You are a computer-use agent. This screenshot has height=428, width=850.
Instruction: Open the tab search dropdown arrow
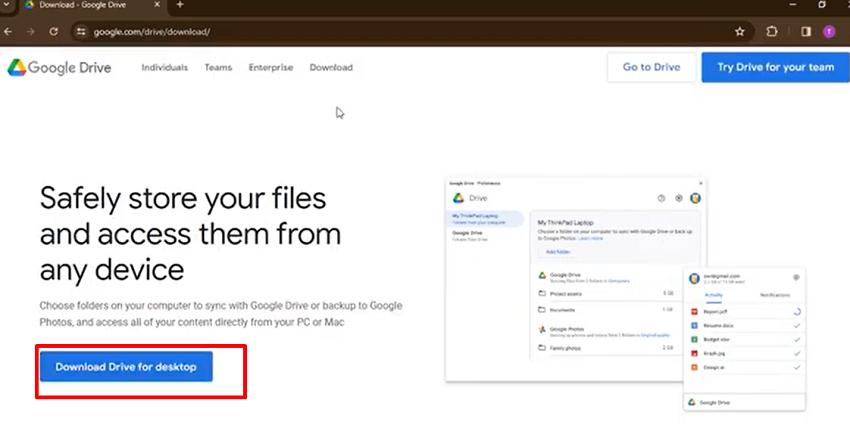pos(6,5)
